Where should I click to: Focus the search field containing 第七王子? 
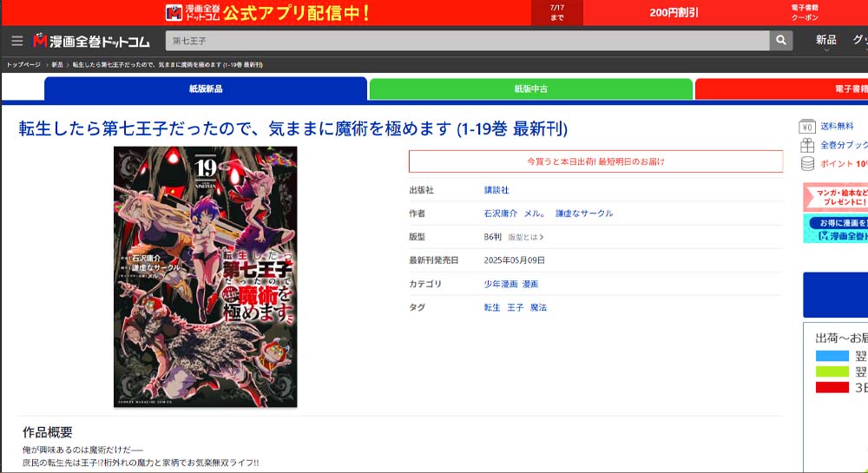pyautogui.click(x=467, y=41)
